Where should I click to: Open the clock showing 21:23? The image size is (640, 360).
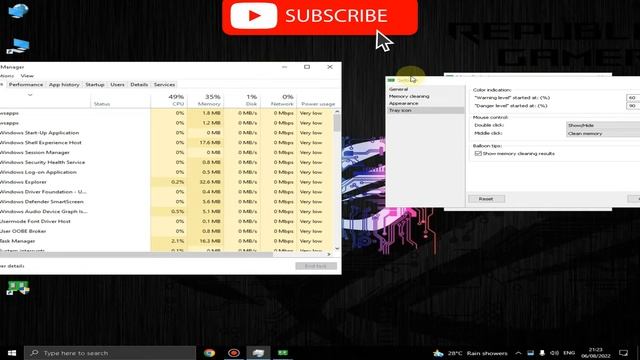tap(596, 353)
